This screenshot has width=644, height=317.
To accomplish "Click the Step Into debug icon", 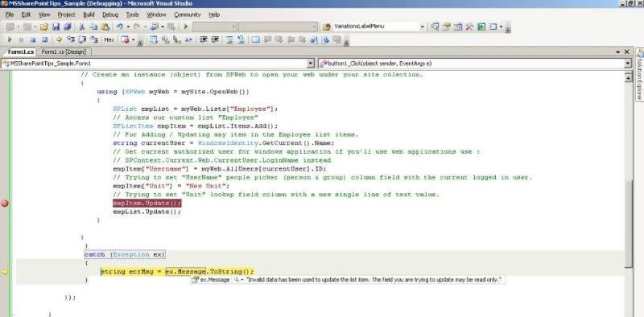I will (71, 40).
